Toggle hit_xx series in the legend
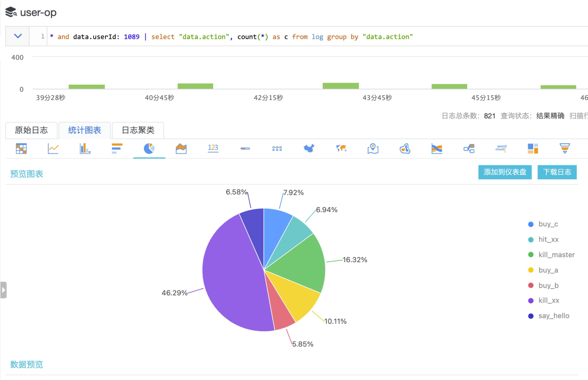Viewport: 588px width, 380px height. pos(543,239)
